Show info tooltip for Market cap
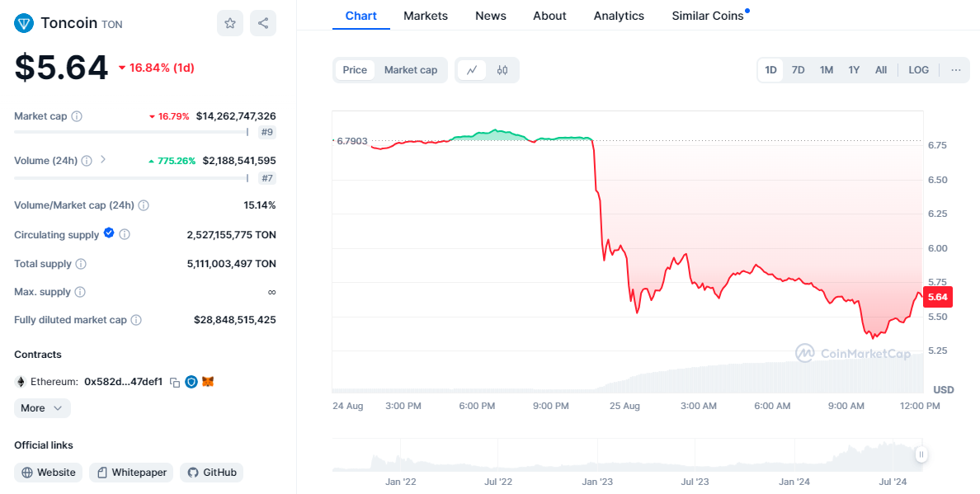This screenshot has width=980, height=494. [77, 116]
